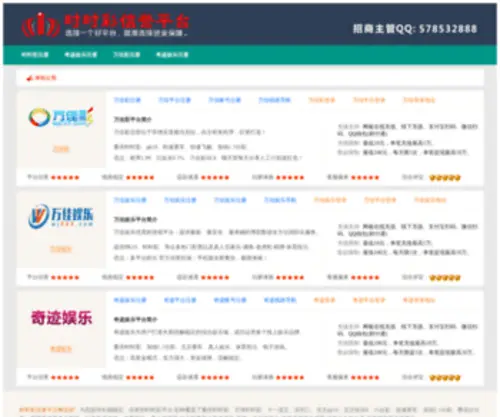Click the red announcement speaker icon

(x=30, y=78)
